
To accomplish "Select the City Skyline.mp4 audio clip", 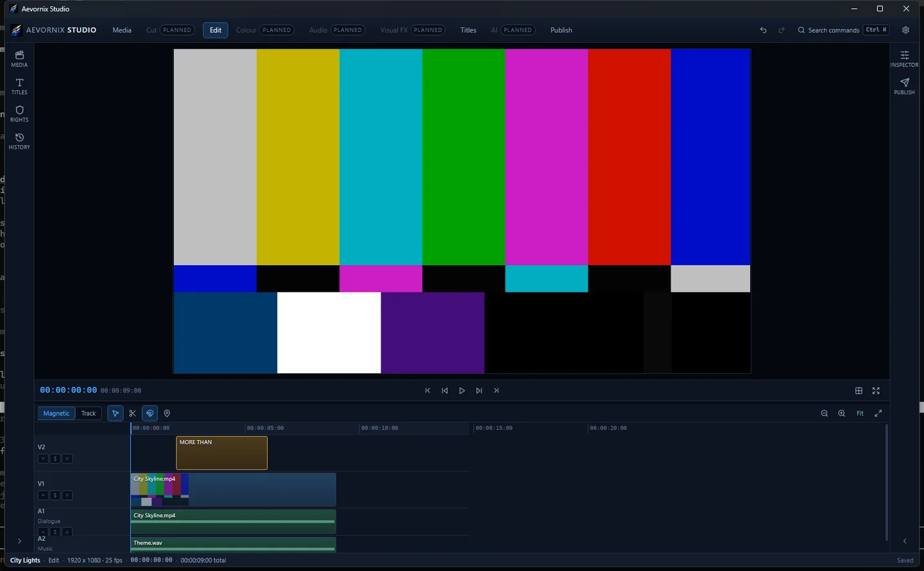I will tap(234, 522).
